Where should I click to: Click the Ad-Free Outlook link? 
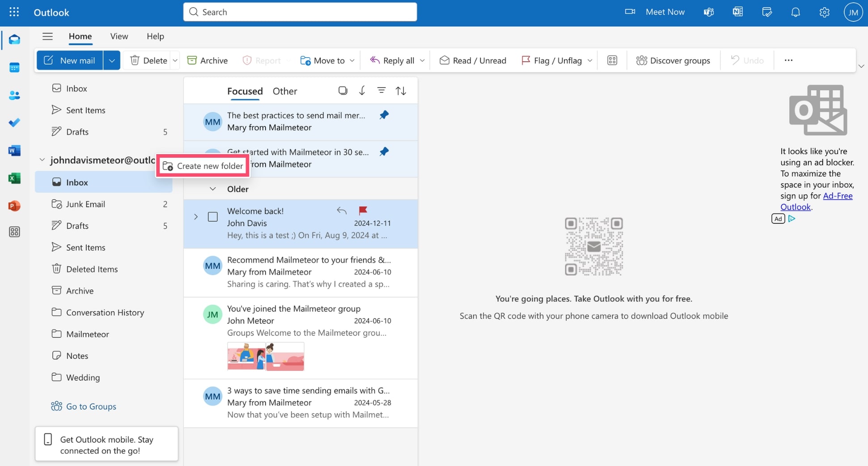[838, 196]
